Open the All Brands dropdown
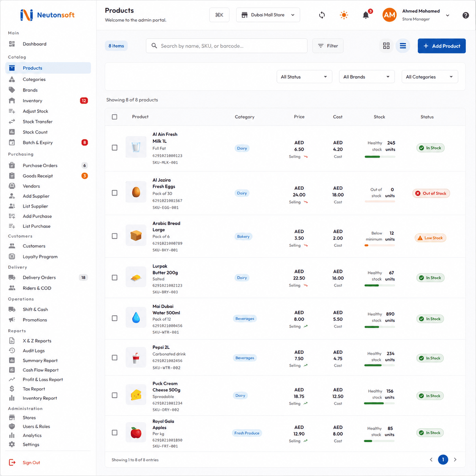This screenshot has height=476, width=476. click(367, 77)
